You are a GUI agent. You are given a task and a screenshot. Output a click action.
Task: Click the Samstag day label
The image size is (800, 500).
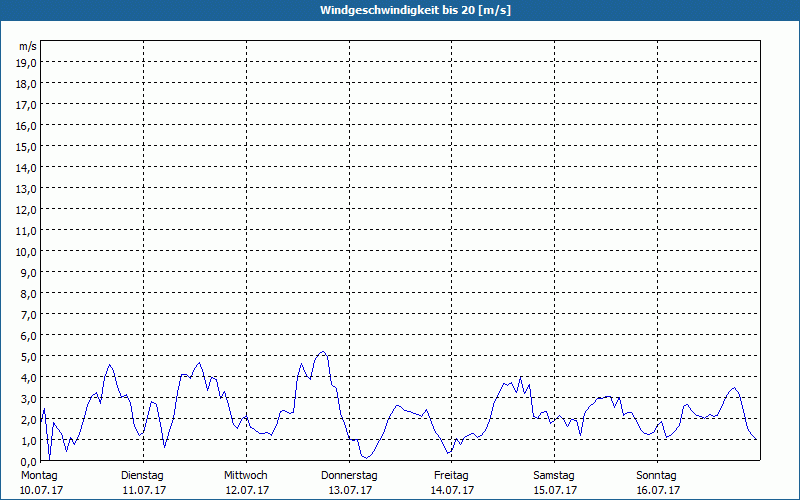pos(554,475)
